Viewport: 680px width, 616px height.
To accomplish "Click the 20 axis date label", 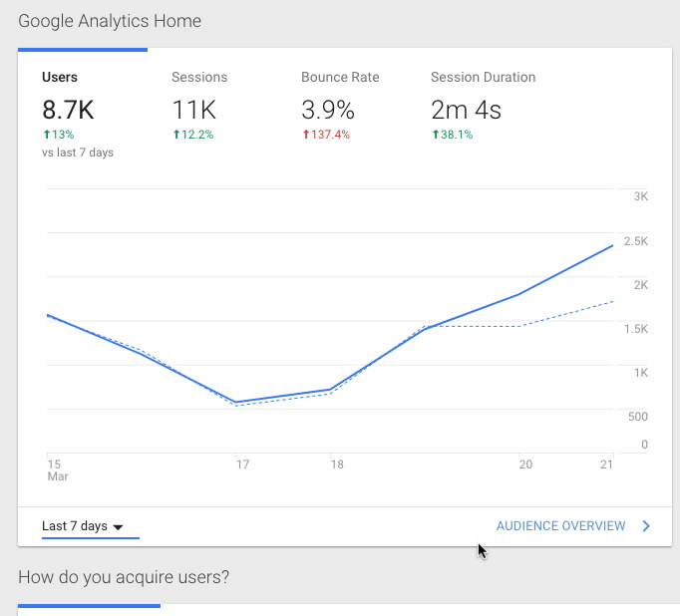I will [x=525, y=464].
